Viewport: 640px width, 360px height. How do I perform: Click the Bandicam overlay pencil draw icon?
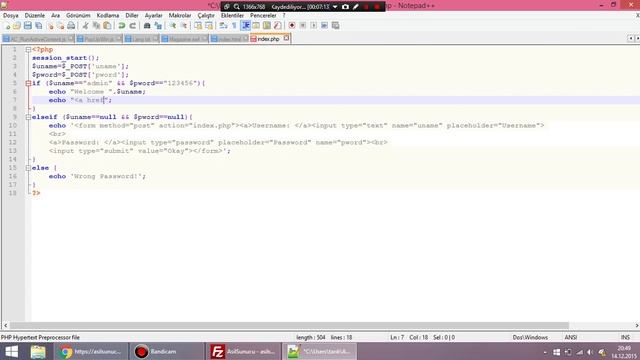pos(356,7)
